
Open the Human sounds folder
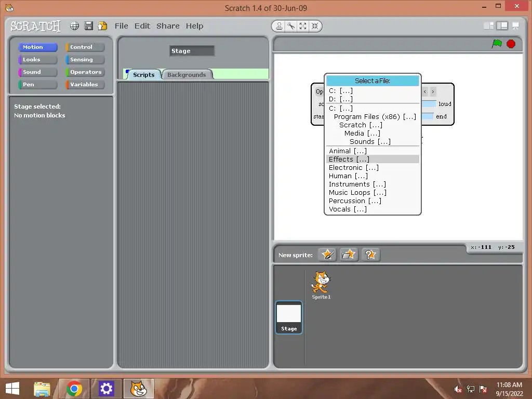coord(373,176)
